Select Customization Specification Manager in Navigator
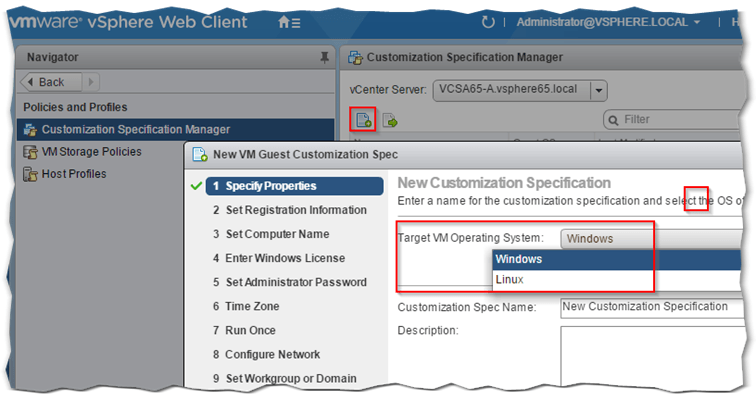 pyautogui.click(x=176, y=130)
